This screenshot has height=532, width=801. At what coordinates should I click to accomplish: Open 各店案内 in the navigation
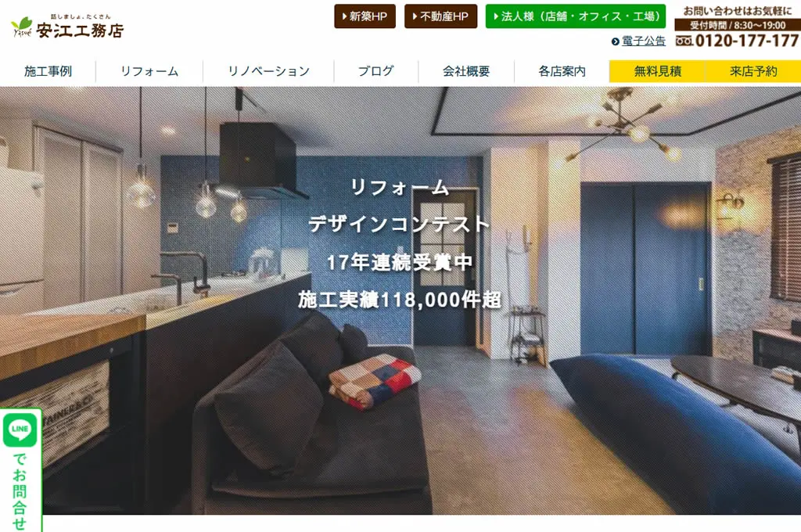pos(562,71)
